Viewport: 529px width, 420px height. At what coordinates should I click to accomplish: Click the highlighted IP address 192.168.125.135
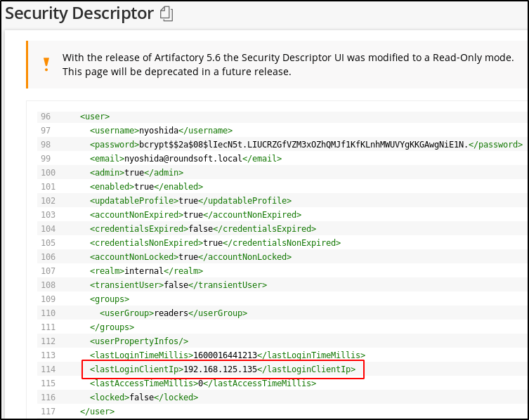point(221,369)
